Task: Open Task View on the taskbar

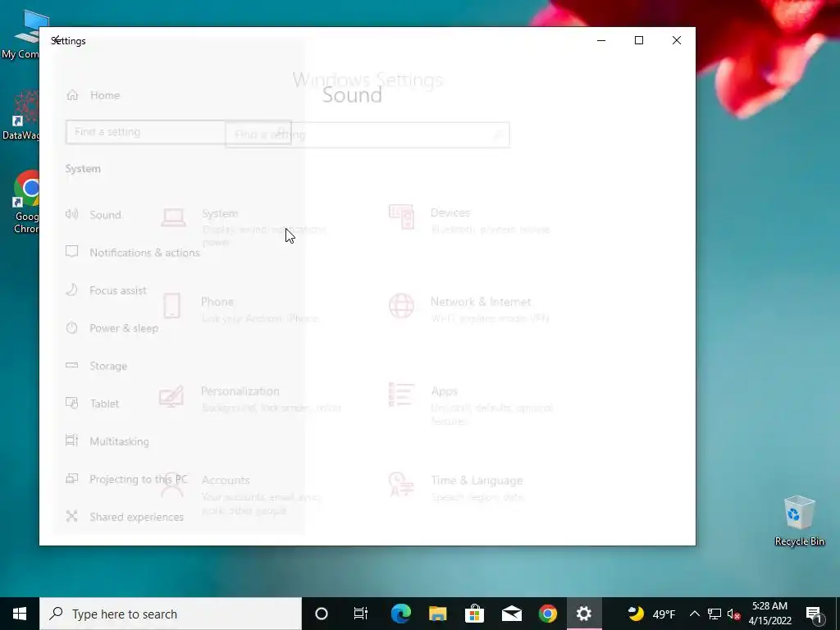Action: click(x=361, y=614)
